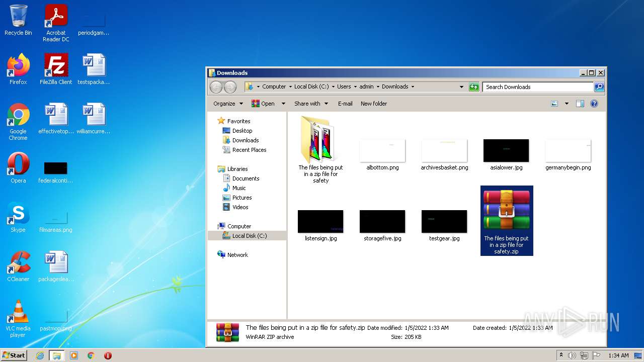
Task: Select filmareas.png on desktop
Action: pyautogui.click(x=56, y=222)
